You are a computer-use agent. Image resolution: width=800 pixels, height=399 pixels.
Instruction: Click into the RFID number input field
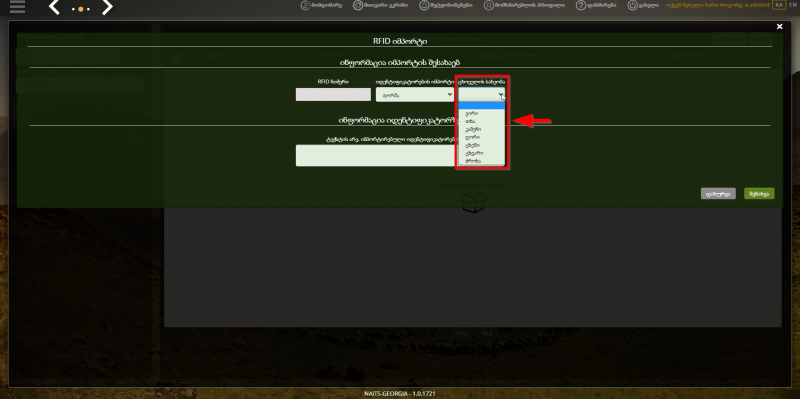[x=333, y=94]
